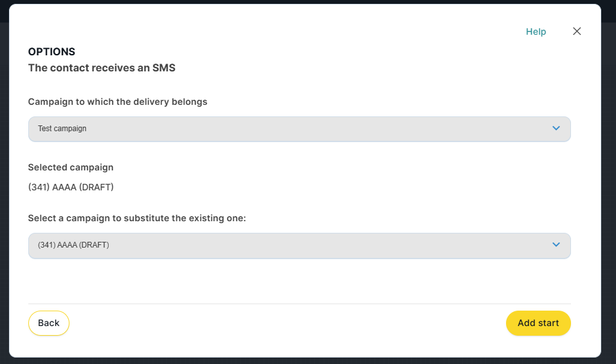Open the substitute campaign dropdown

click(299, 245)
